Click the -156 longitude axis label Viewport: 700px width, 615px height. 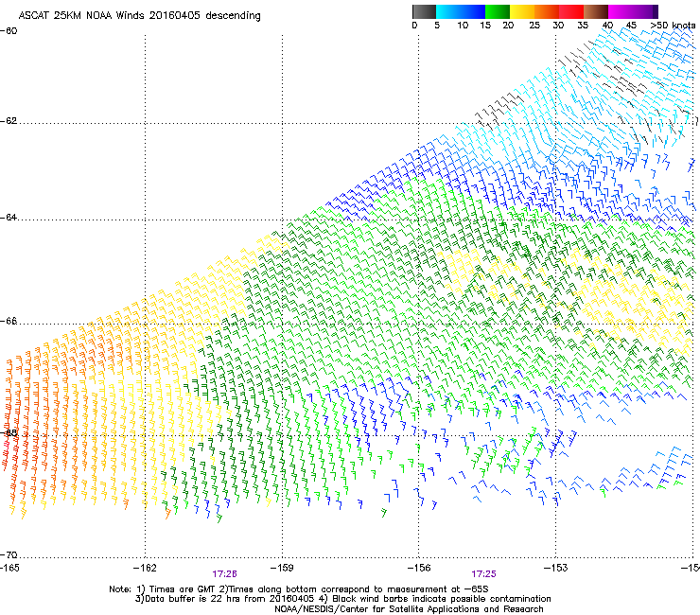[x=419, y=568]
